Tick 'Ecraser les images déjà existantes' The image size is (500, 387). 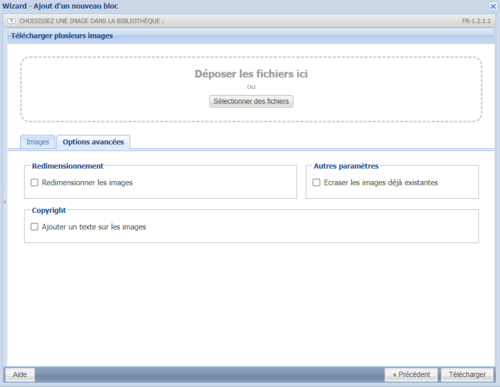click(x=316, y=182)
